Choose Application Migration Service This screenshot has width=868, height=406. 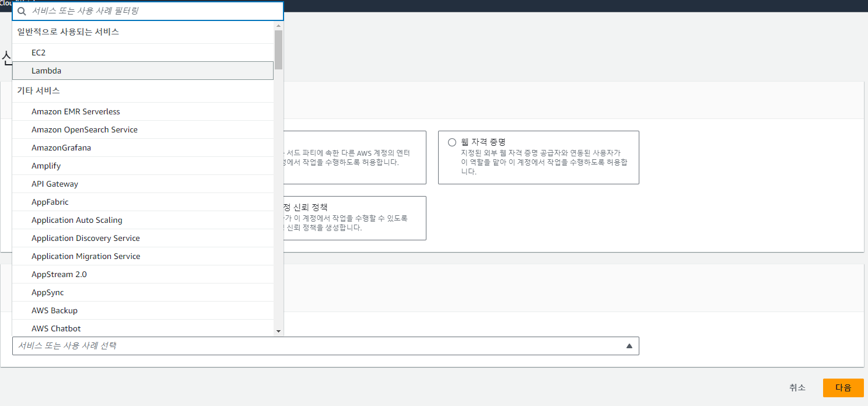click(143, 256)
